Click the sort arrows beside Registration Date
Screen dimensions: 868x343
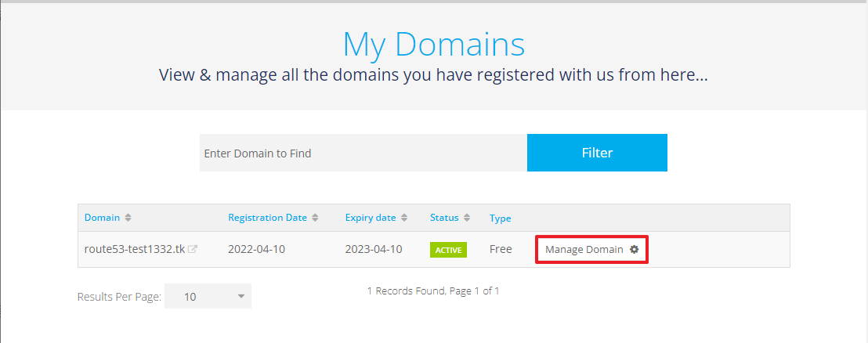coord(315,218)
